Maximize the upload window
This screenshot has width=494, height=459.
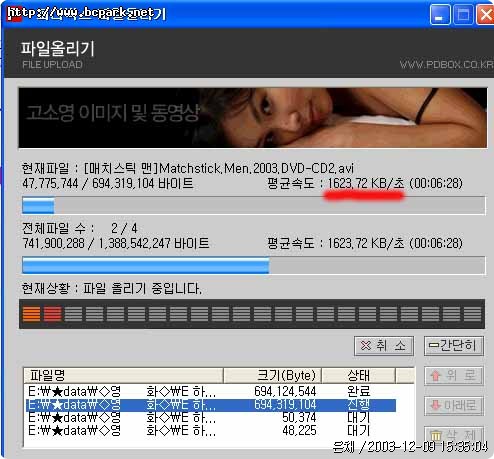click(463, 15)
